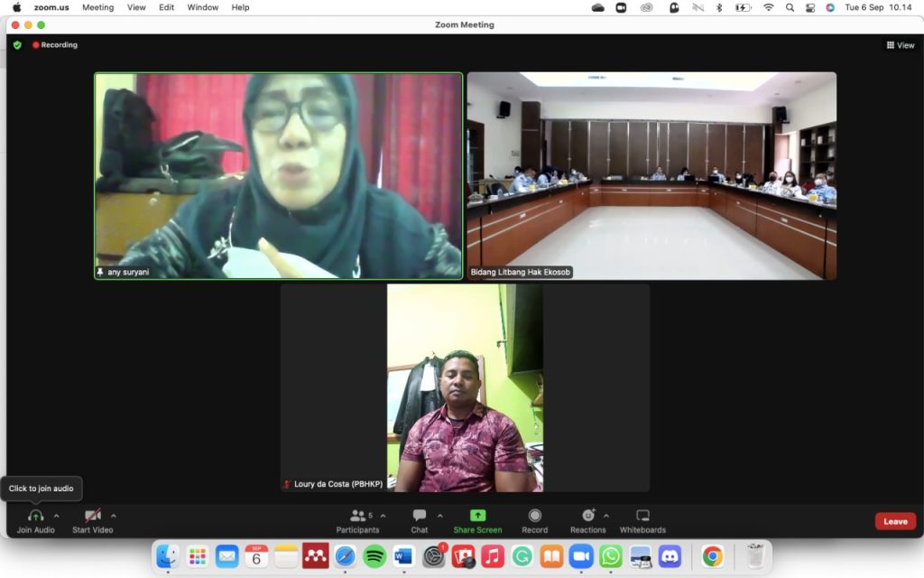Click the Bidang Litbang Hak Ekosob name label
The height and width of the screenshot is (578, 924).
pyautogui.click(x=521, y=272)
